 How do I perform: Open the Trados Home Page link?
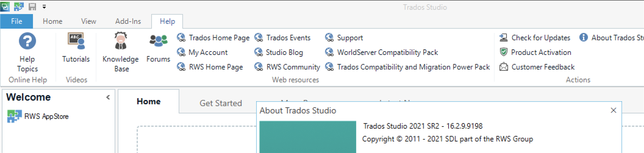click(213, 38)
